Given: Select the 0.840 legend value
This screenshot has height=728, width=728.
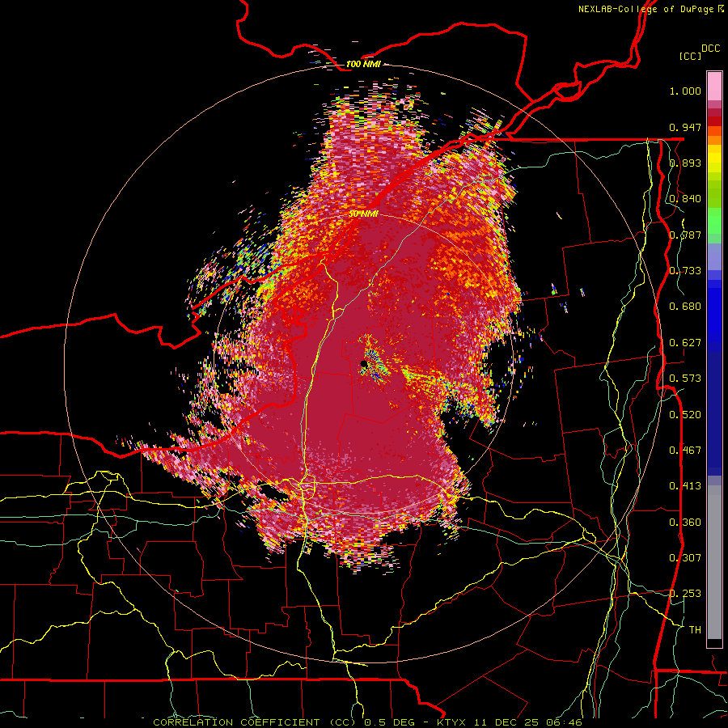Looking at the screenshot, I should coord(685,199).
